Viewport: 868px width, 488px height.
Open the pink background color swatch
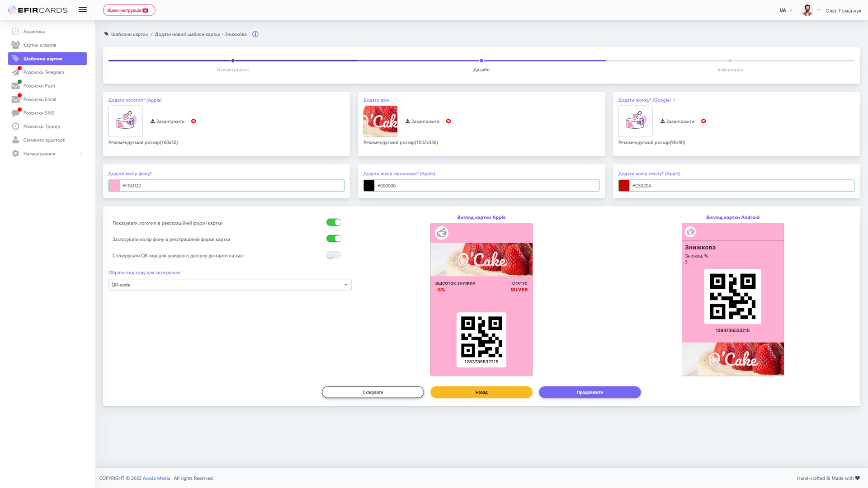[113, 185]
